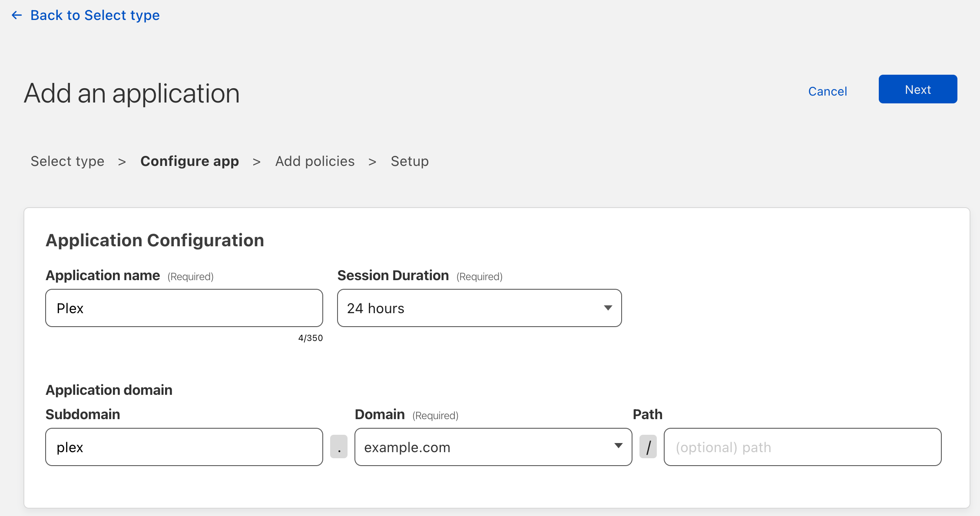Open the Session Duration dropdown arrow
The height and width of the screenshot is (516, 980).
point(608,308)
